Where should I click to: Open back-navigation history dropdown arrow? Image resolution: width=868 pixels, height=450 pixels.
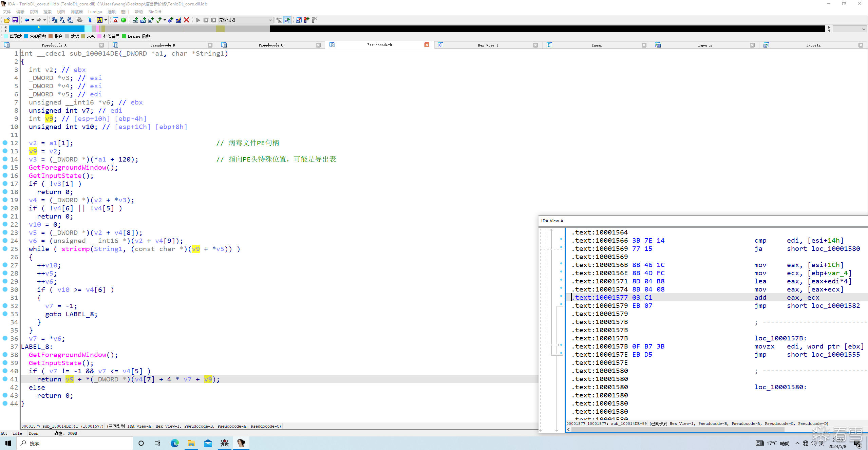33,20
